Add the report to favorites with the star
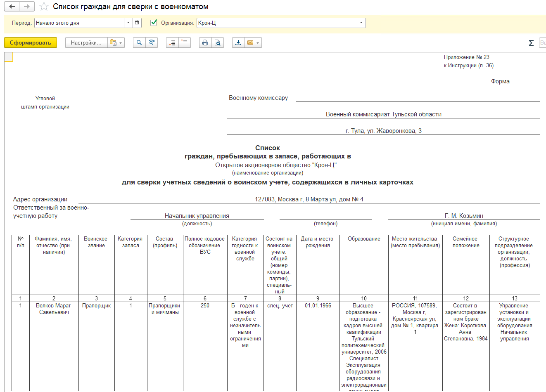 coord(44,7)
